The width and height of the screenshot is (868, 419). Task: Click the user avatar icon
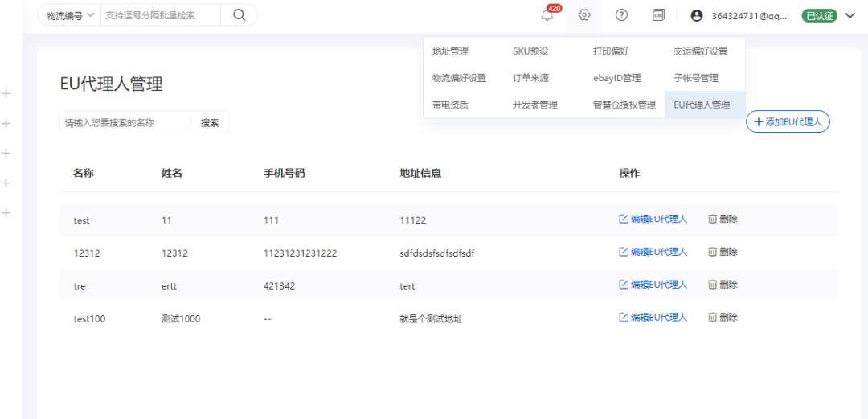pyautogui.click(x=697, y=15)
